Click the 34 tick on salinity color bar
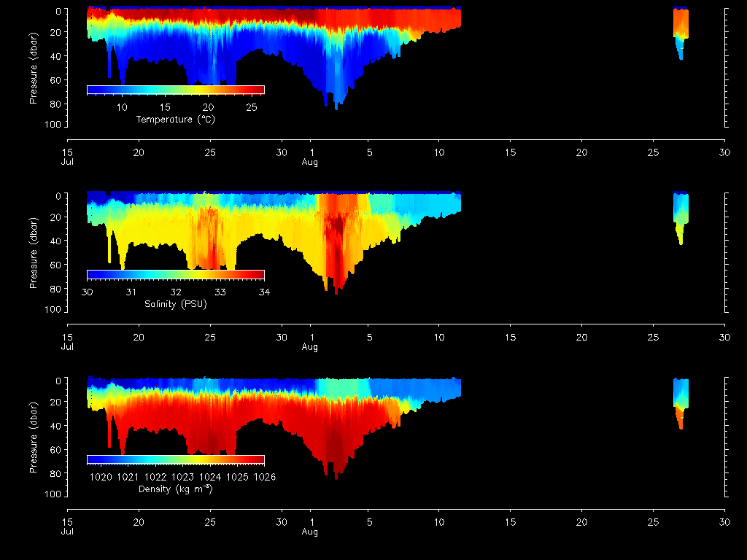The image size is (747, 560). click(x=264, y=292)
